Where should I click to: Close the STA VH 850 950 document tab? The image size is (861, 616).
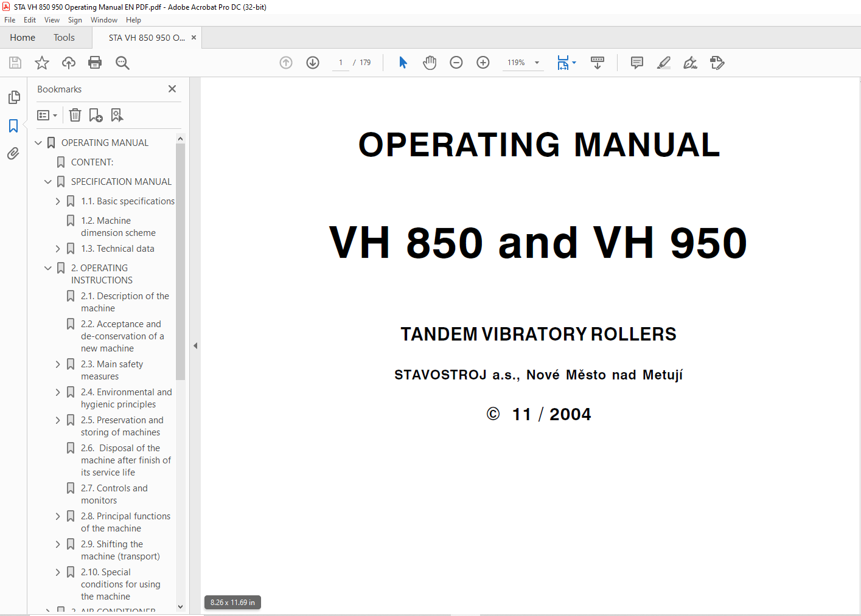[193, 38]
